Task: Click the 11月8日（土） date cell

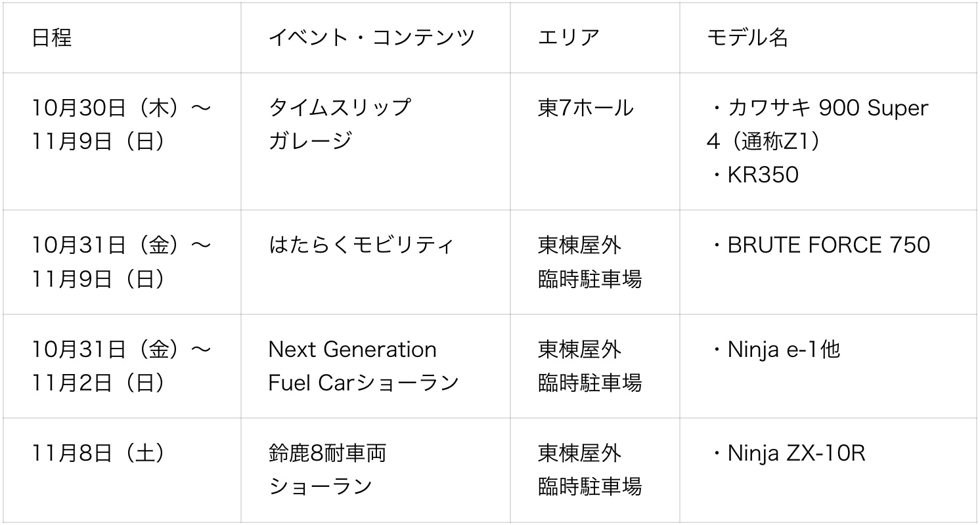Action: (99, 453)
